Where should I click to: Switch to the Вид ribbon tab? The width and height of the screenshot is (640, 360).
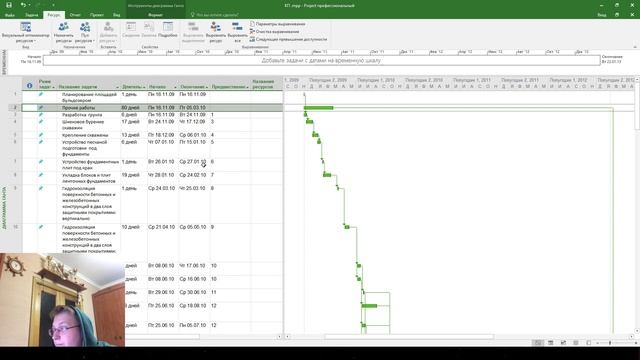coord(117,15)
